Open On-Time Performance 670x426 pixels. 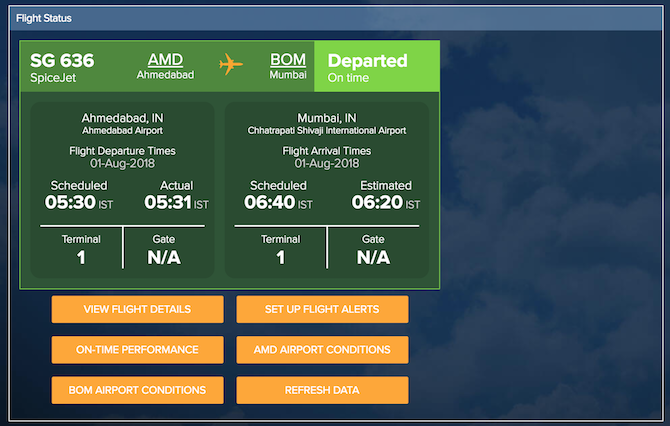pos(137,350)
